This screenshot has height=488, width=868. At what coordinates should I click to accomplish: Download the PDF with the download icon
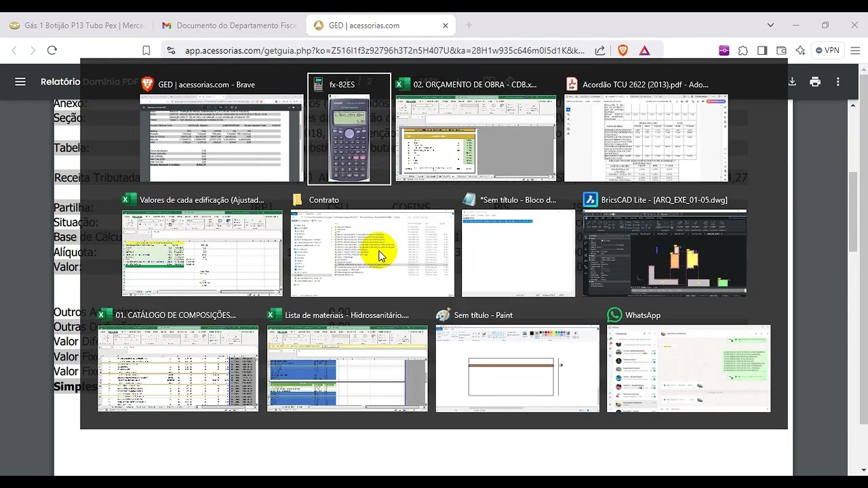pos(791,81)
